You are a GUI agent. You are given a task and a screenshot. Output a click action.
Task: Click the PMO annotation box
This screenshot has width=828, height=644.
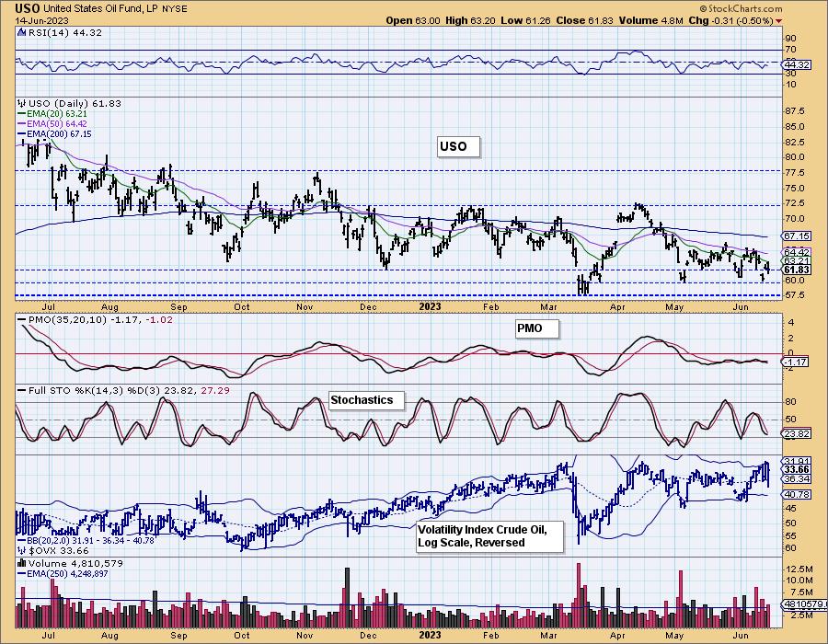coord(536,328)
